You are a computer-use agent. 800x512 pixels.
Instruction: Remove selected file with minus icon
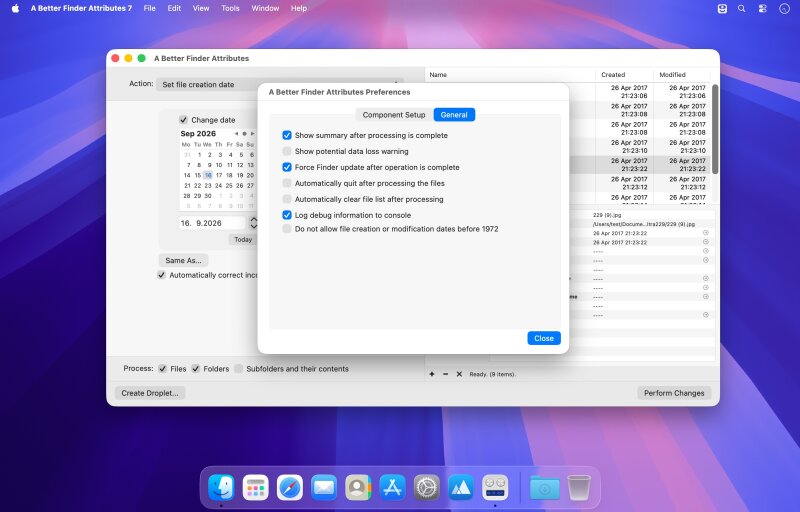pos(445,374)
